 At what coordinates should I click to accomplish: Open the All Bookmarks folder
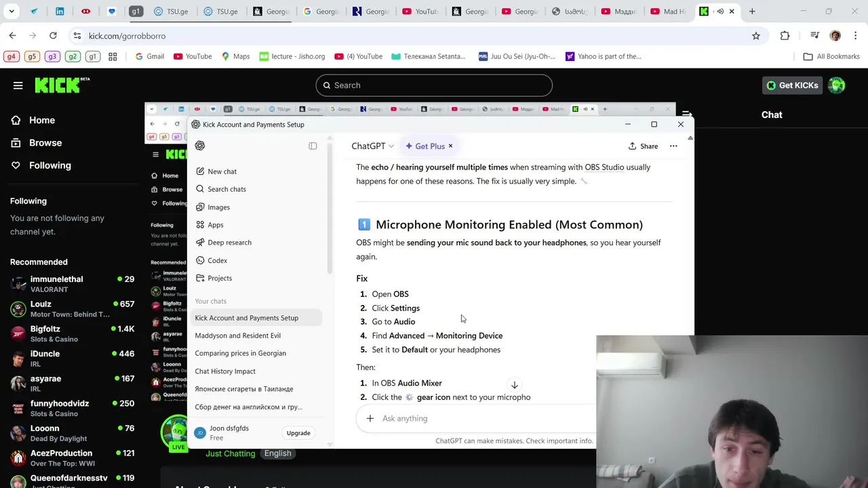[x=831, y=56]
